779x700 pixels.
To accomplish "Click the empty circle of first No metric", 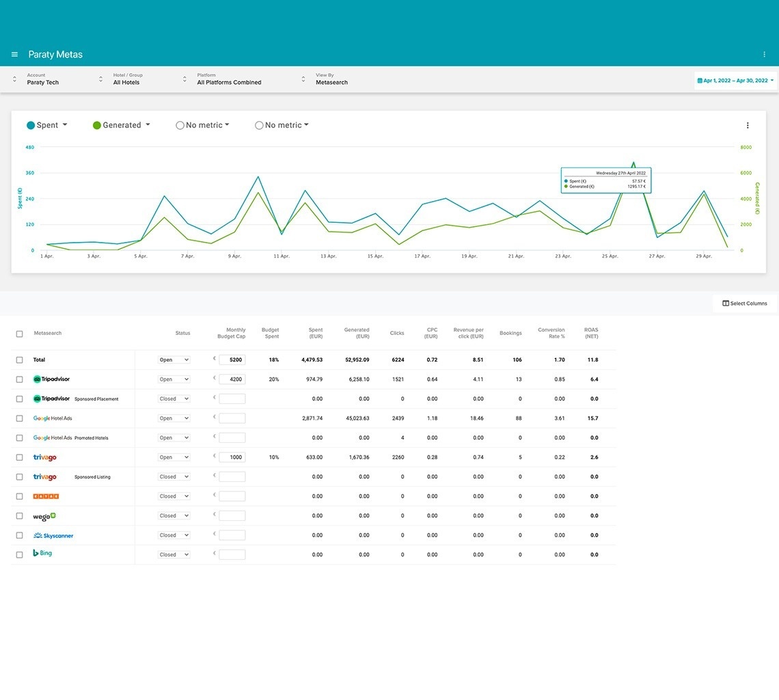I will tap(180, 125).
